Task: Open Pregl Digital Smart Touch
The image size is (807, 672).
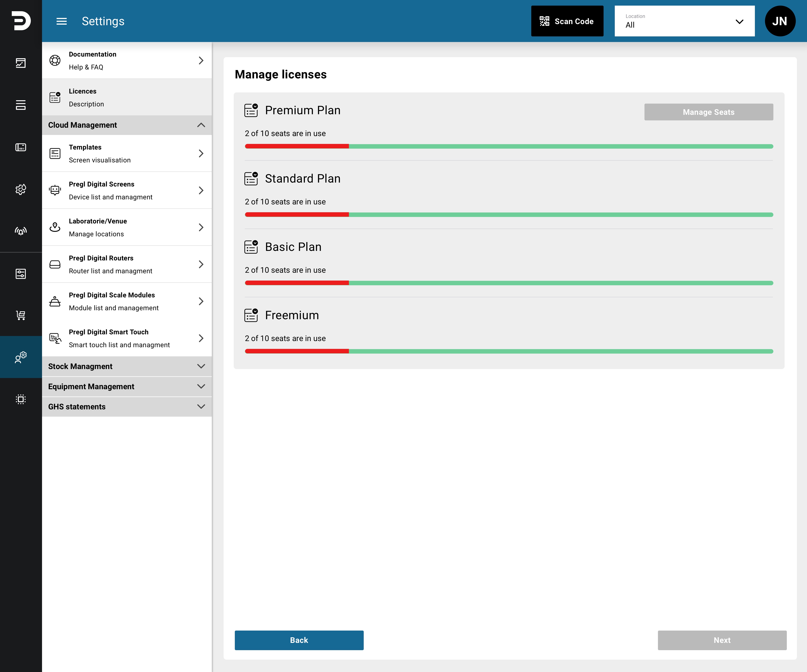Action: [127, 338]
